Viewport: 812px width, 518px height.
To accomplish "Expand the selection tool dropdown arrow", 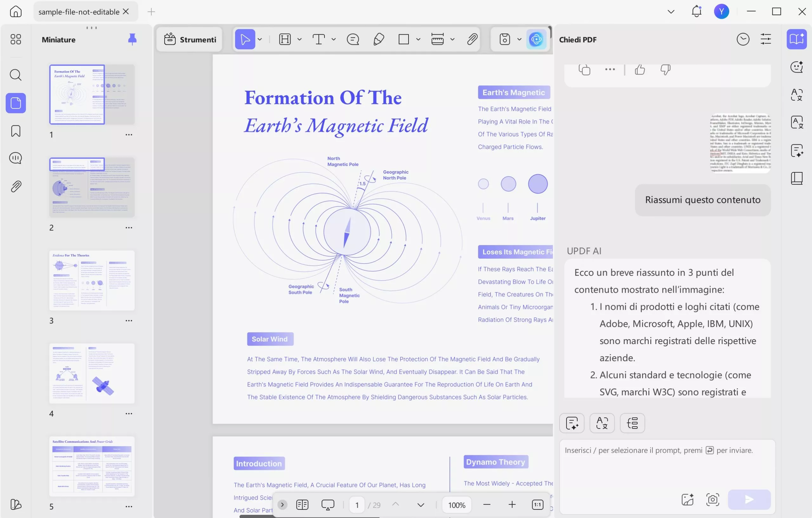I will [x=260, y=39].
